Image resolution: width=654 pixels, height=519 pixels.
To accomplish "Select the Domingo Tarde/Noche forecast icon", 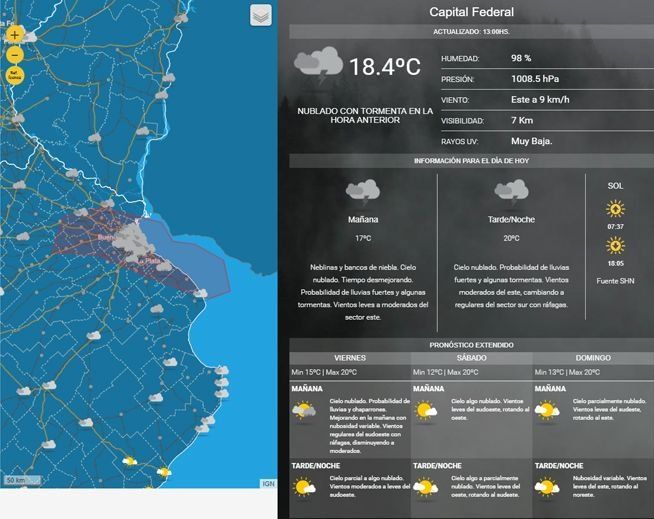I will tap(547, 487).
